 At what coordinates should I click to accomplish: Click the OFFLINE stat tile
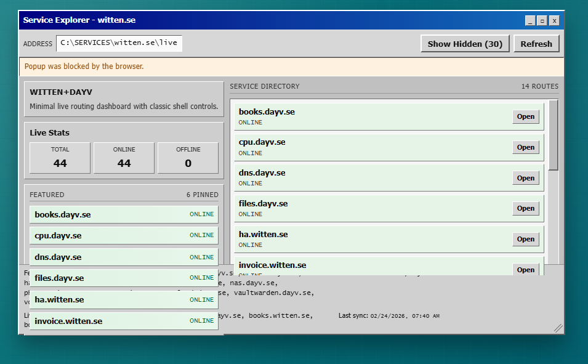pos(188,158)
